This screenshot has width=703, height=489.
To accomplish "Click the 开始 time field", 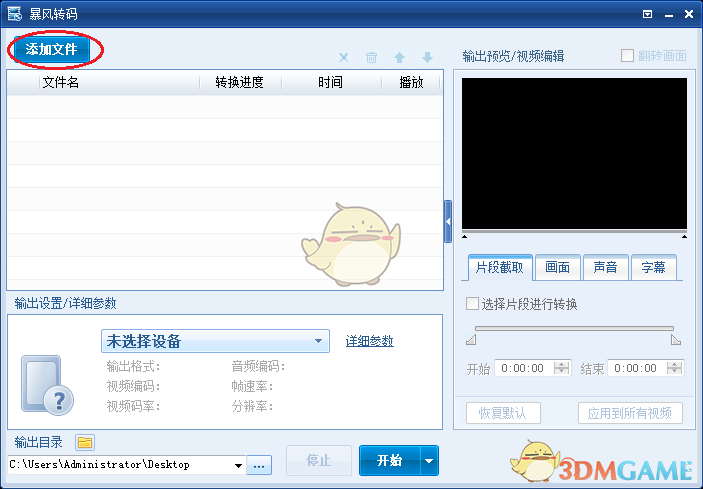I will (x=525, y=368).
